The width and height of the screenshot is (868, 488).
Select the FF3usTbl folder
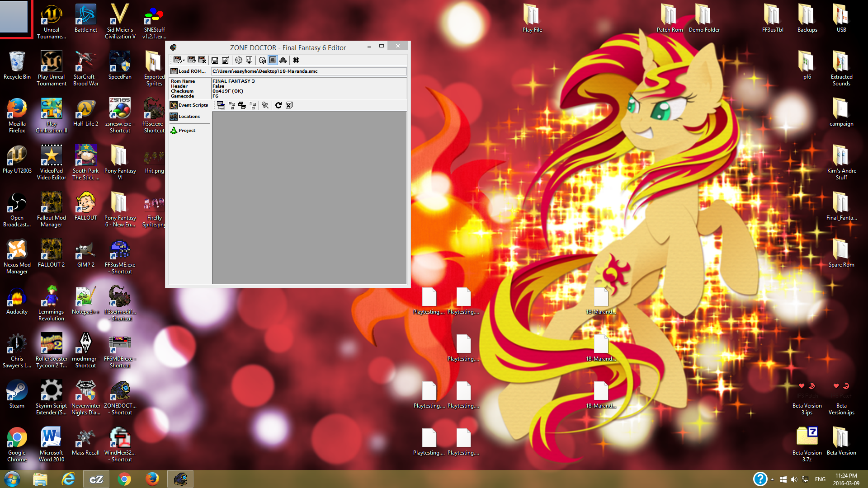[x=773, y=19]
